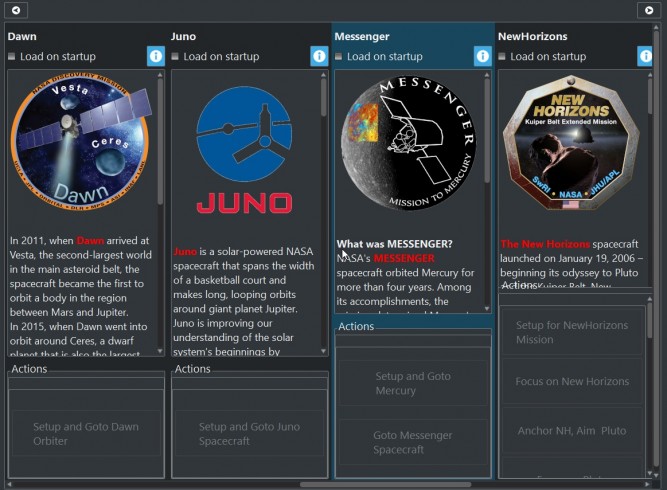Open the Messenger info button
This screenshot has width=667, height=490.
coord(482,56)
